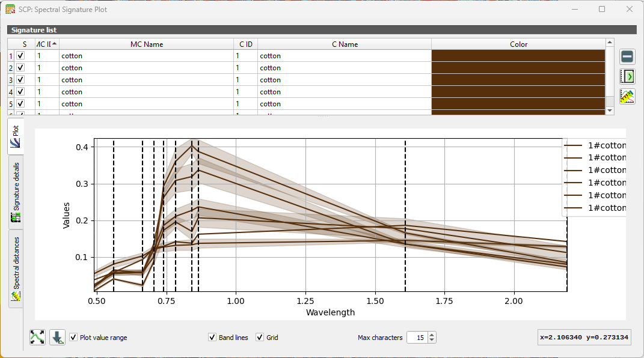Sort by the MC ID column header
644x358 pixels.
pos(47,44)
